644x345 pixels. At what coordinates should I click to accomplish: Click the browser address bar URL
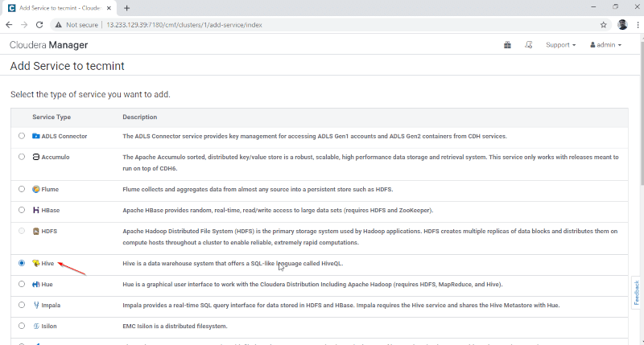tap(184, 25)
